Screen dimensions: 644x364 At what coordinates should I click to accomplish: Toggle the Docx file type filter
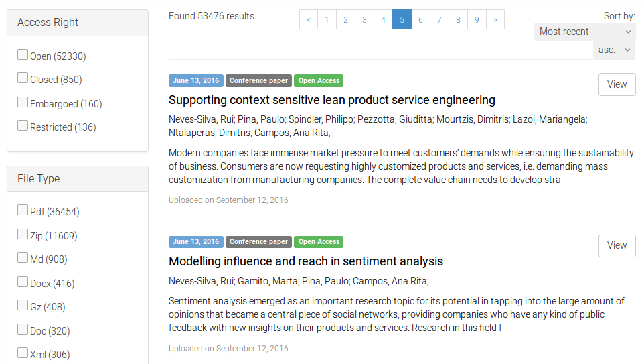pos(23,282)
